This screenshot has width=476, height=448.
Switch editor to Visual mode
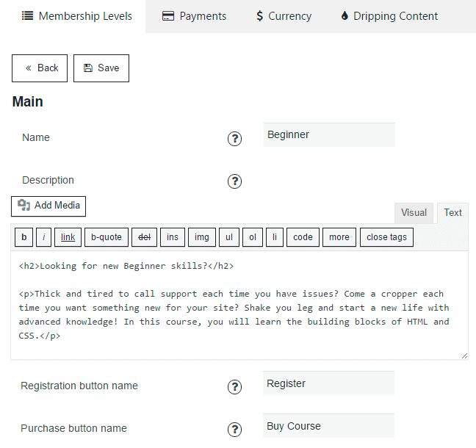coord(414,213)
